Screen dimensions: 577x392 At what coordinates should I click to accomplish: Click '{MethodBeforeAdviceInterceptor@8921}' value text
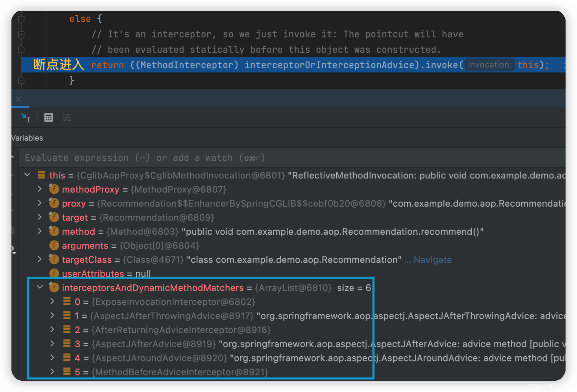pos(180,372)
